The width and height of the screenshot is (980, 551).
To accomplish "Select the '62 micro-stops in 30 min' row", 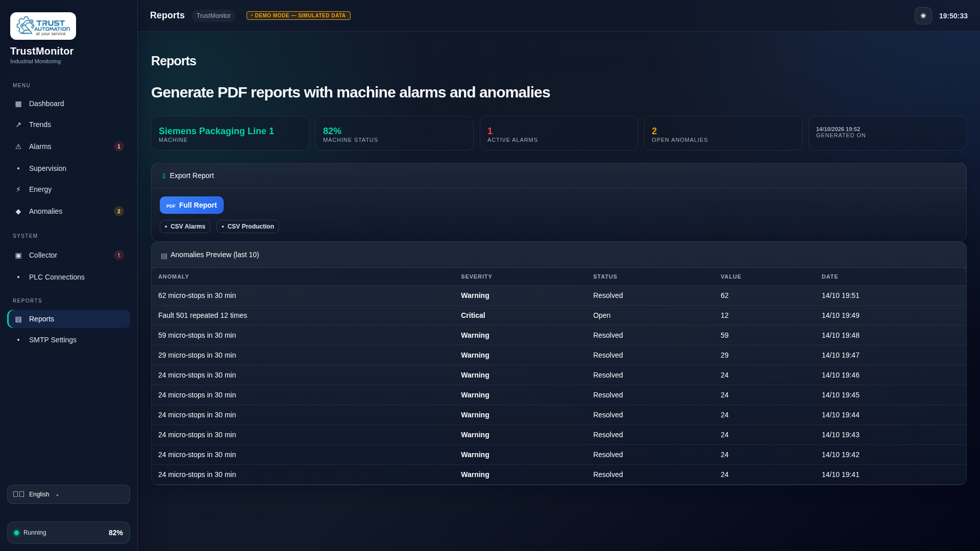I will pos(559,295).
